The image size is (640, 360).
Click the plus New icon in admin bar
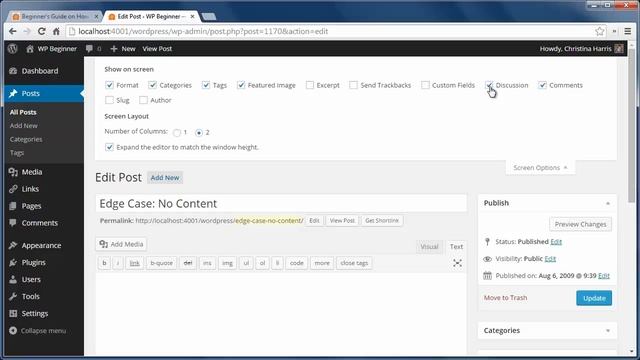point(113,49)
